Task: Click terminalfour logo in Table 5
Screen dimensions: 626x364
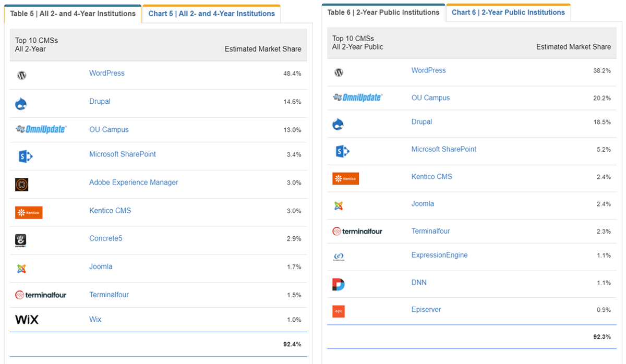Action: pyautogui.click(x=41, y=295)
